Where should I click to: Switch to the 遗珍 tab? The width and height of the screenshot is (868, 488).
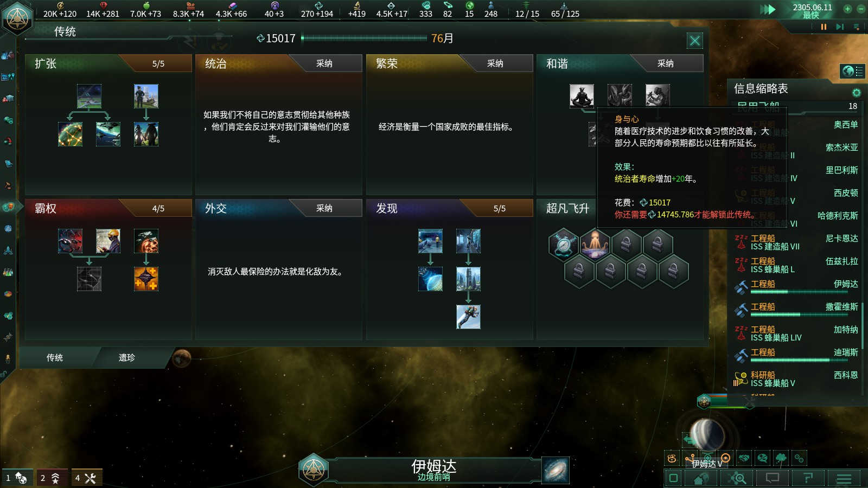(126, 357)
